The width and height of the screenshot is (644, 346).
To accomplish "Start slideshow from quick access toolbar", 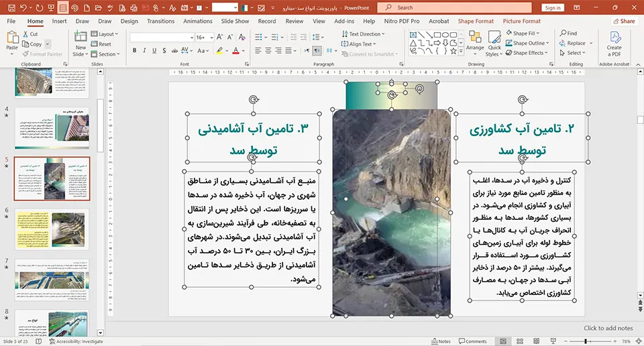I will coord(51,8).
